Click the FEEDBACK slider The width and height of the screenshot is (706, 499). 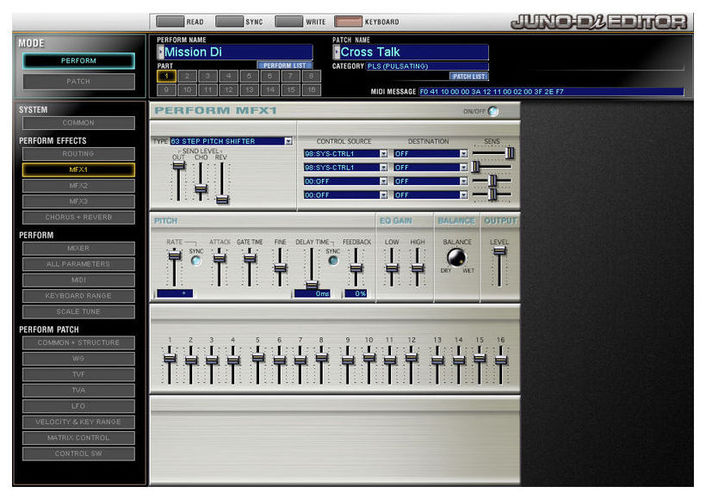click(x=356, y=267)
